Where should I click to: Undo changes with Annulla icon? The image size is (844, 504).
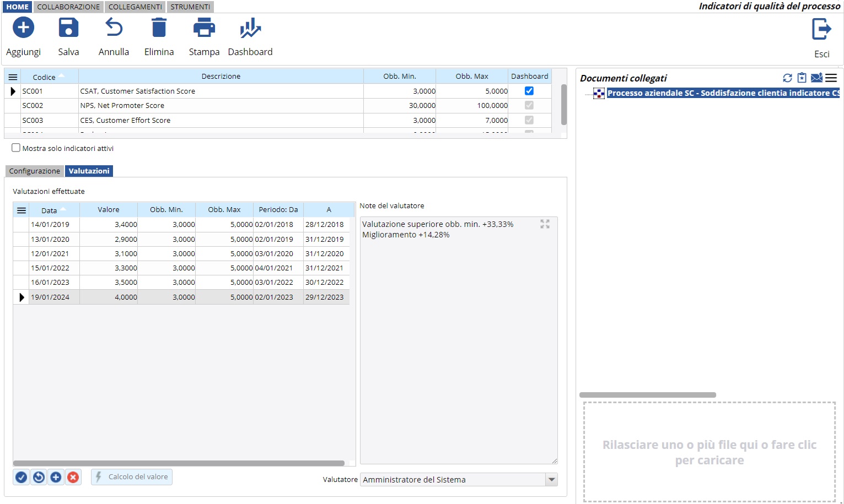[x=114, y=28]
